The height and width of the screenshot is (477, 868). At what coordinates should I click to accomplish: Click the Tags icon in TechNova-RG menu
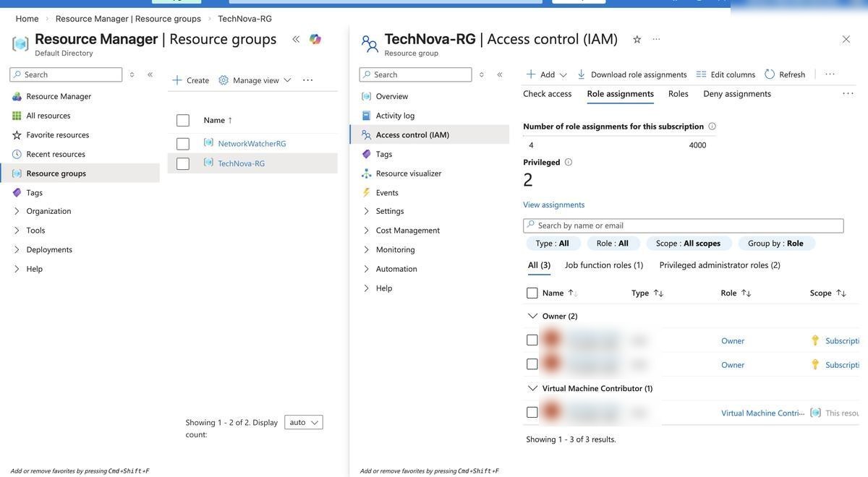point(366,154)
